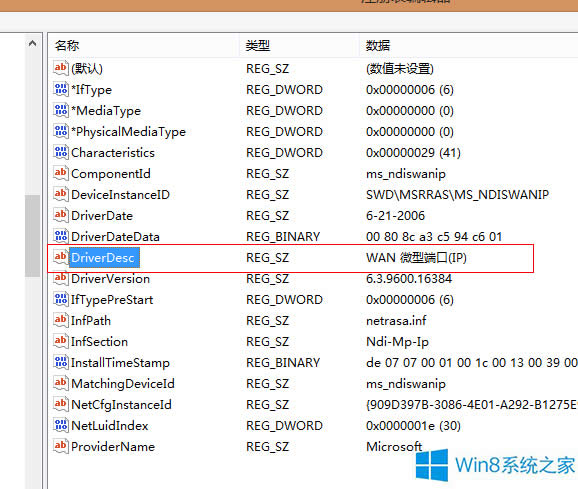Click the data '6-21-2006'
The width and height of the screenshot is (578, 489).
tap(395, 216)
